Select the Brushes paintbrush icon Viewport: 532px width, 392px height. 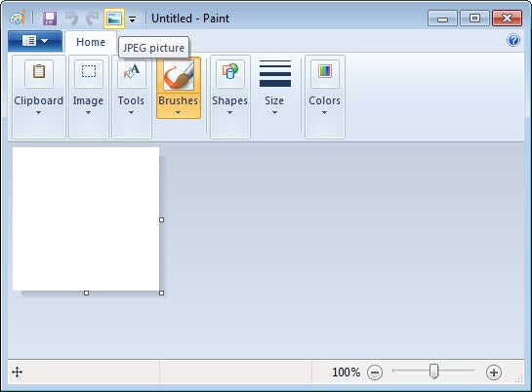179,75
